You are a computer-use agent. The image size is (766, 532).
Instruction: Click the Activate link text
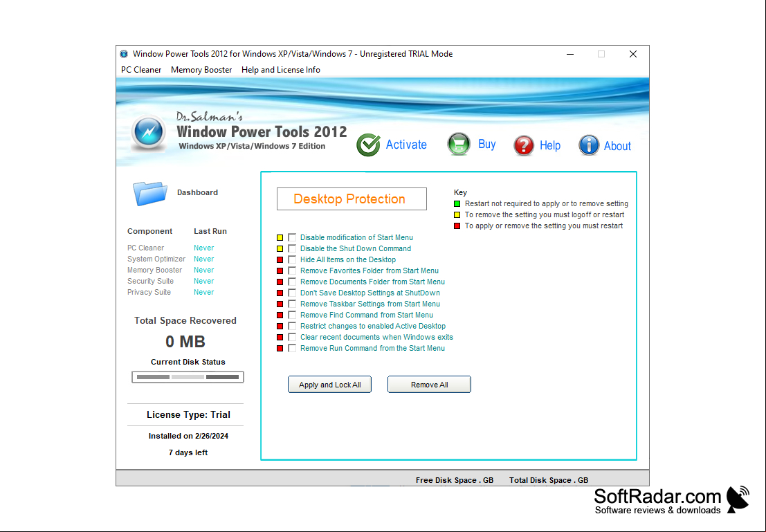(x=406, y=145)
